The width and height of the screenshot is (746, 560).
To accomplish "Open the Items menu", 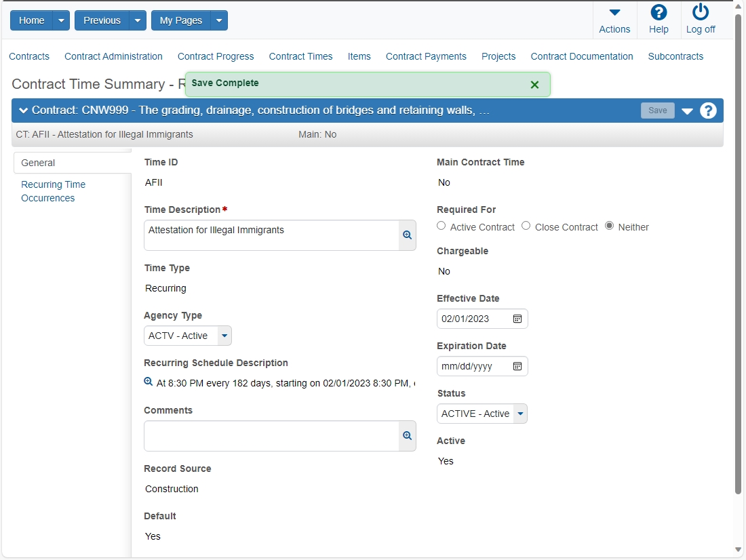I will [359, 57].
